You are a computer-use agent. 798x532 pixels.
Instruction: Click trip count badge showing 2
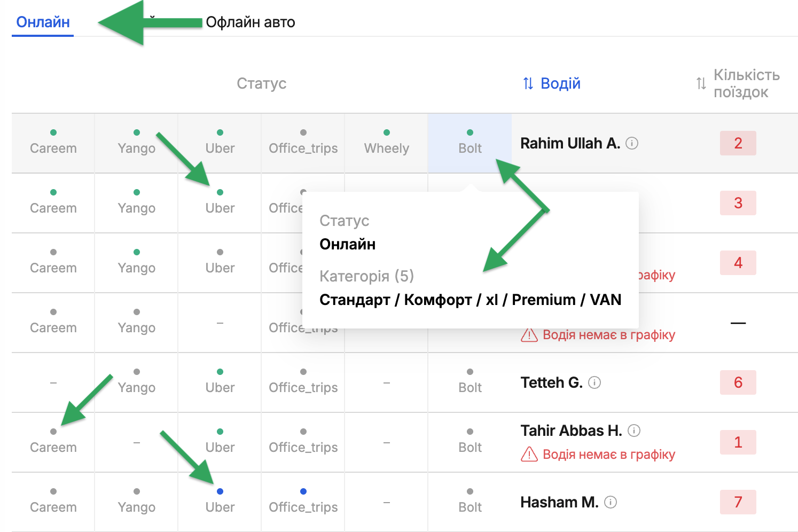coord(738,143)
